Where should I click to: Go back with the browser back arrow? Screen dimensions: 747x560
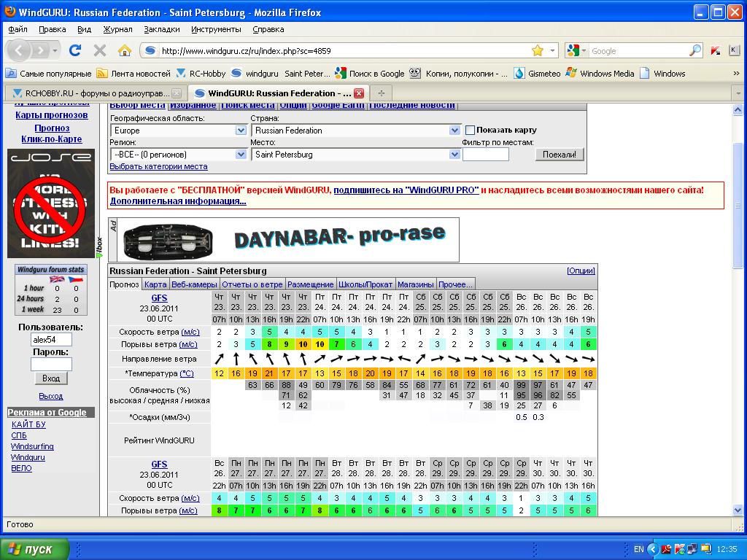point(18,50)
